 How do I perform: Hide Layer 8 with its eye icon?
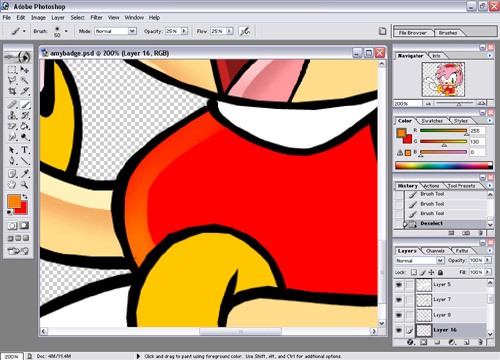click(x=399, y=315)
